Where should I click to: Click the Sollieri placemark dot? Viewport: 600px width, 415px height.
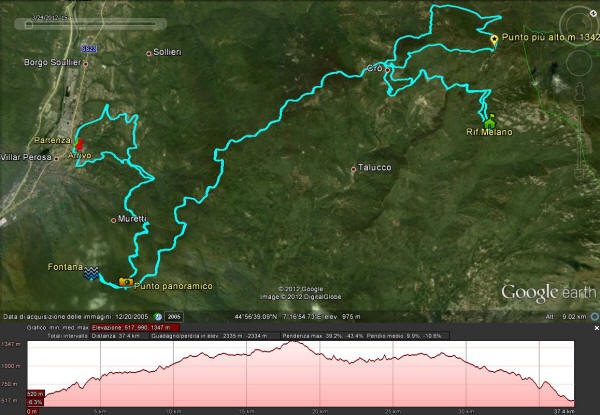[149, 54]
